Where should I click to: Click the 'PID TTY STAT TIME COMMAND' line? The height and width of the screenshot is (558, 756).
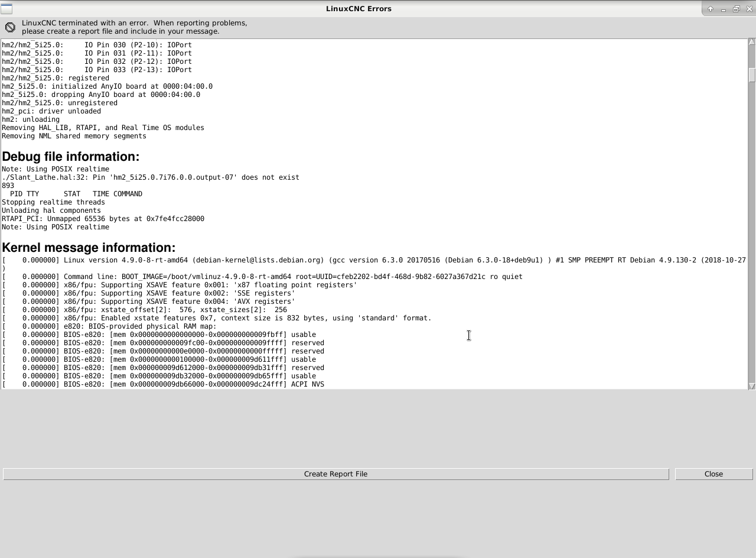[x=76, y=194]
